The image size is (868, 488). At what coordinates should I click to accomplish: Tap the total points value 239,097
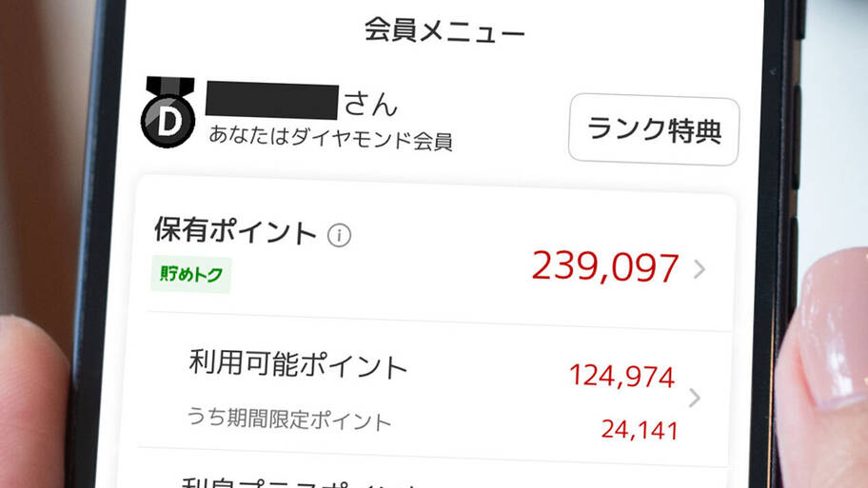[604, 266]
